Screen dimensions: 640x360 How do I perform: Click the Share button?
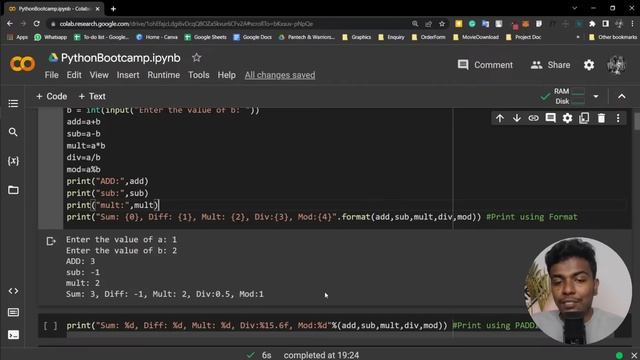(550, 65)
